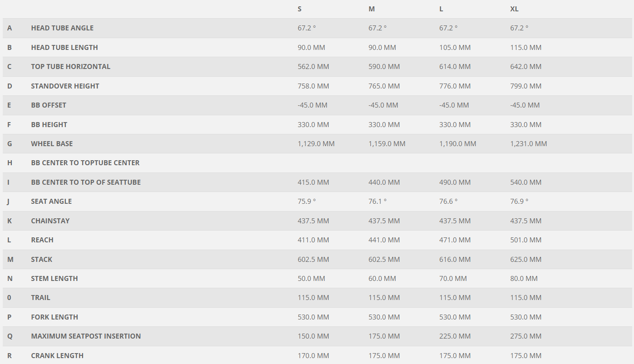Click the S size column header
This screenshot has width=634, height=364.
pos(300,9)
